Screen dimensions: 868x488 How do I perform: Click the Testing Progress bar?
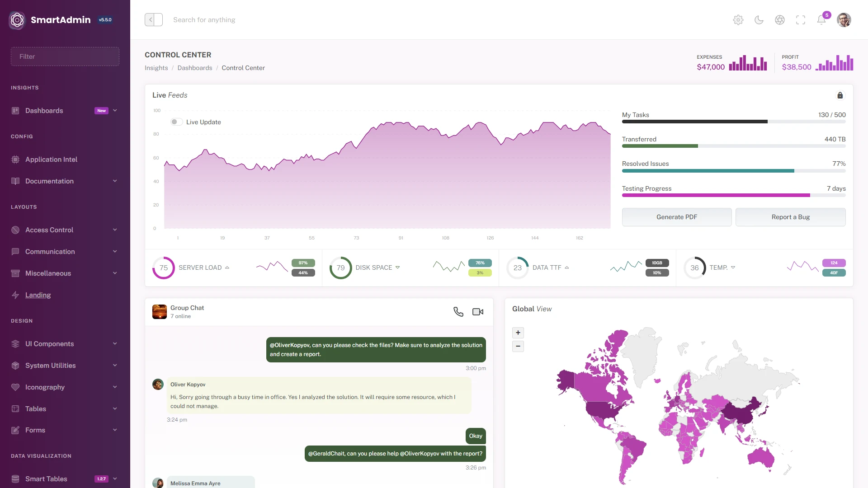[734, 196]
